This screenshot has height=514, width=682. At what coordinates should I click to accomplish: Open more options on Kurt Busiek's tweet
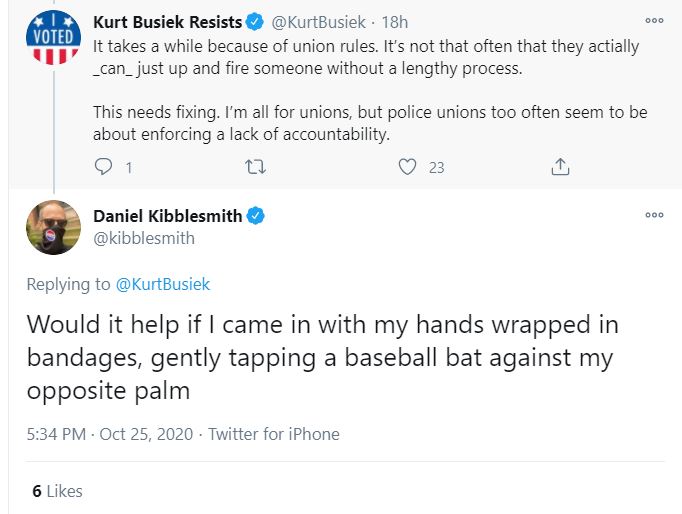pyautogui.click(x=654, y=20)
